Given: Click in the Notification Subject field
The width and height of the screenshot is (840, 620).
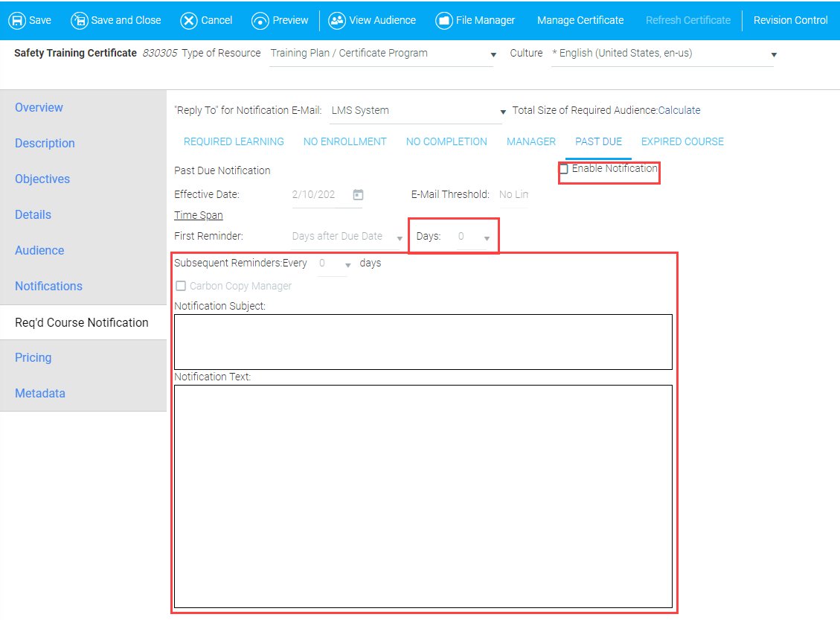Looking at the screenshot, I should [423, 342].
